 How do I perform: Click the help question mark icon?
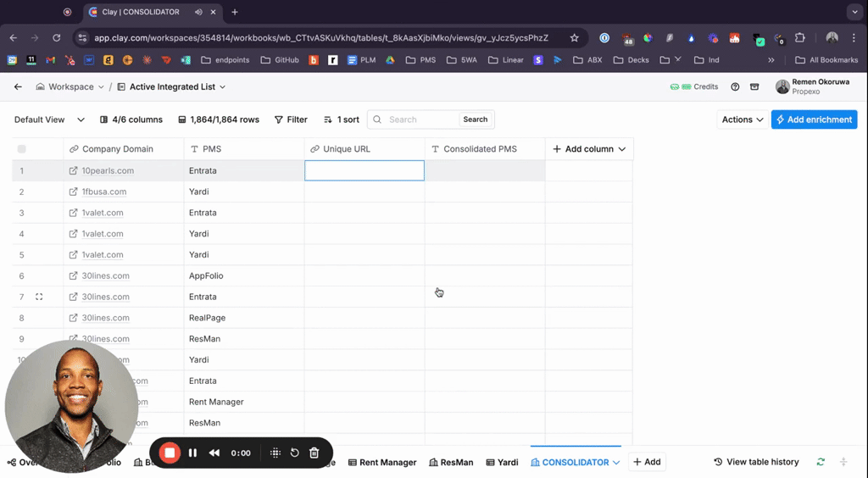click(x=735, y=86)
